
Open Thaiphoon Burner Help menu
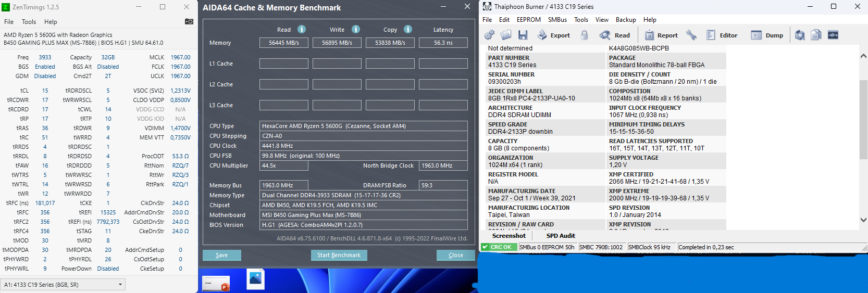coord(650,20)
